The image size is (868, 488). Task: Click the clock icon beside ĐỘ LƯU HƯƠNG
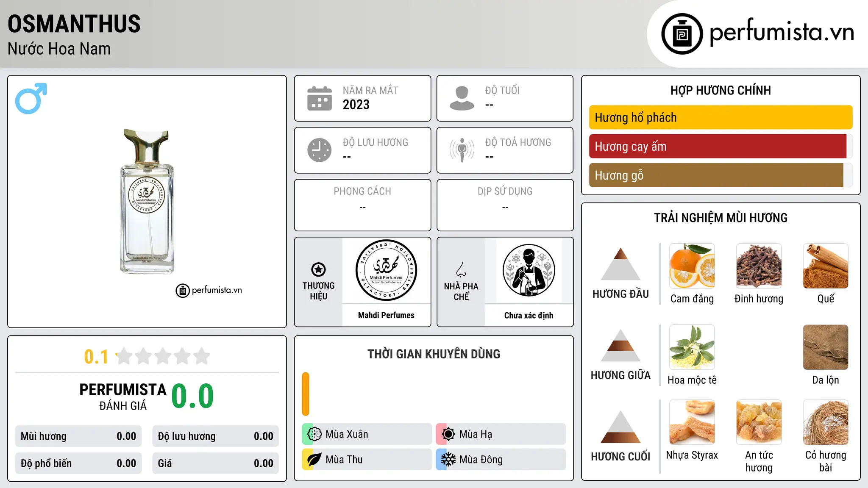coord(320,150)
